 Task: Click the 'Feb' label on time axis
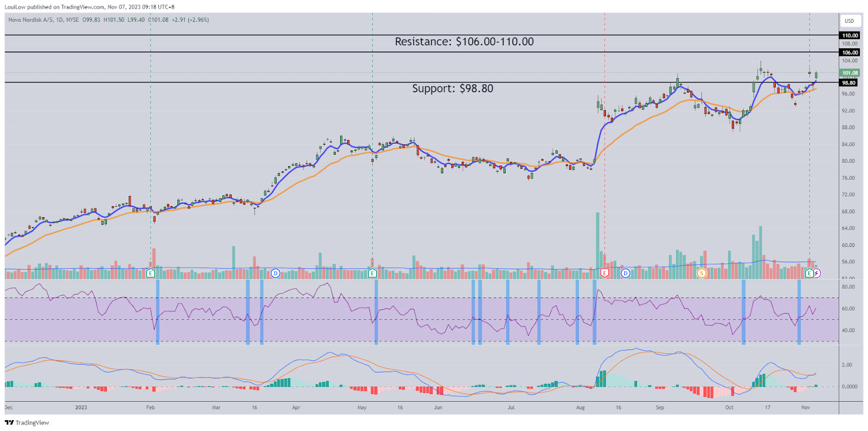(150, 407)
